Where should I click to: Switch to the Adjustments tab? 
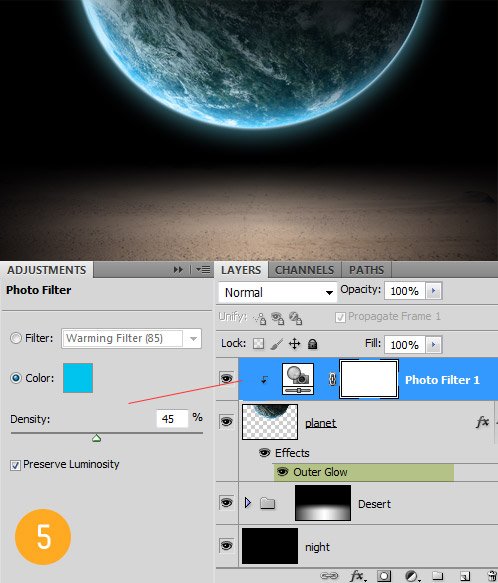coord(46,270)
